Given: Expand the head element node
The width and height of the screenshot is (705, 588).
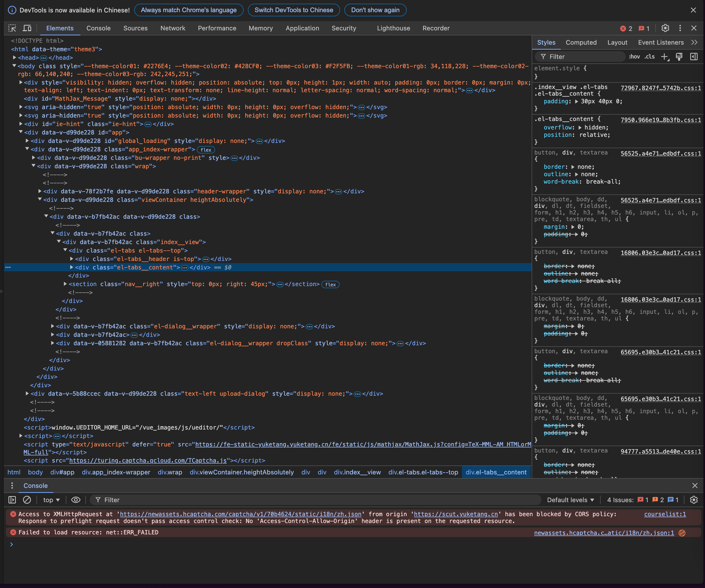Looking at the screenshot, I should click(15, 58).
